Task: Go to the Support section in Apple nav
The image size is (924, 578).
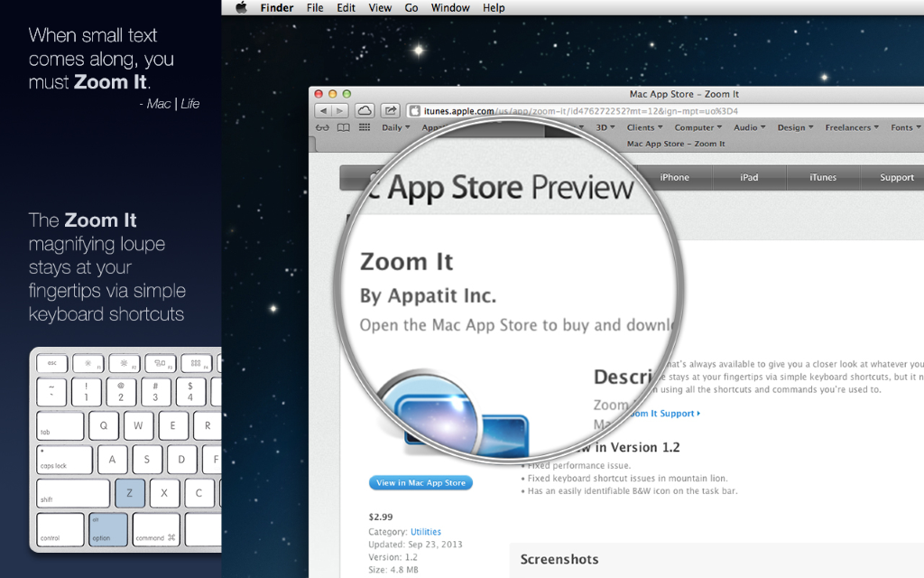Action: click(896, 178)
